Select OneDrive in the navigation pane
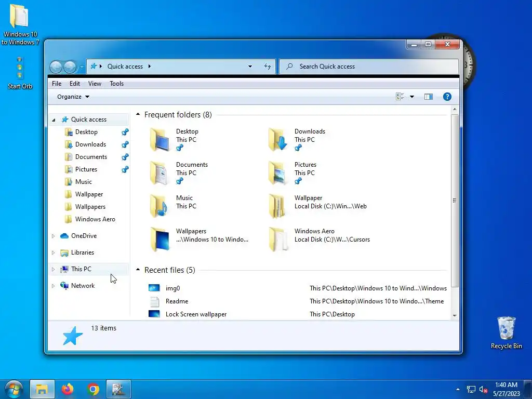This screenshot has width=532, height=399. (x=84, y=236)
